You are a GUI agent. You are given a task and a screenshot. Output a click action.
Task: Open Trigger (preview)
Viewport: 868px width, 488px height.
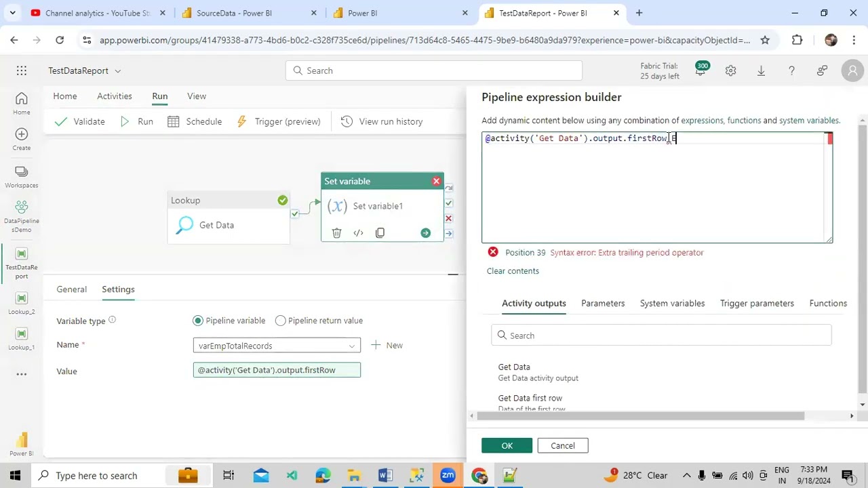[279, 121]
